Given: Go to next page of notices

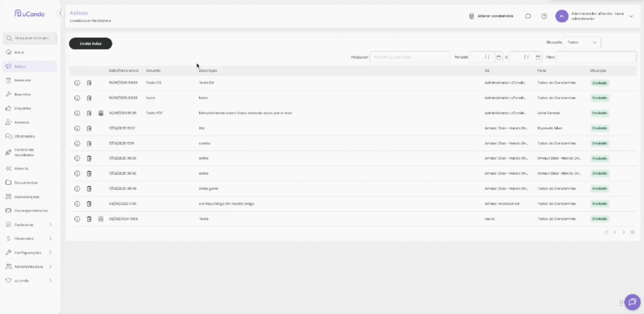Looking at the screenshot, I should point(623,232).
